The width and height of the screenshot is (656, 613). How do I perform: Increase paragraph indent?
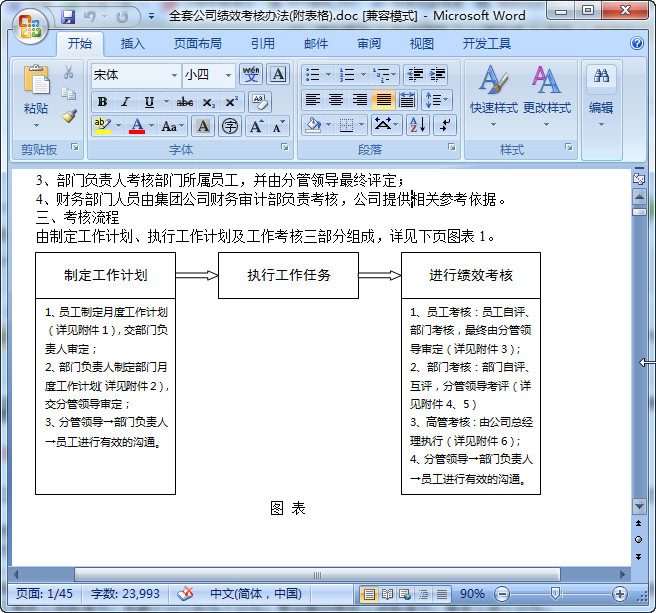click(x=437, y=75)
